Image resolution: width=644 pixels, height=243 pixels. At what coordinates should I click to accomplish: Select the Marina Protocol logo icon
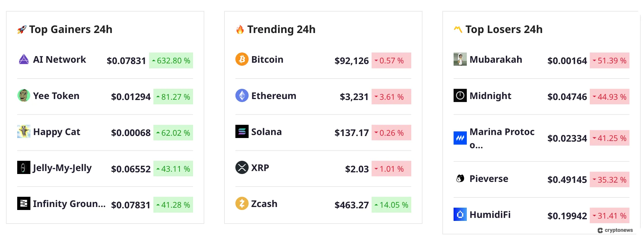coord(460,138)
